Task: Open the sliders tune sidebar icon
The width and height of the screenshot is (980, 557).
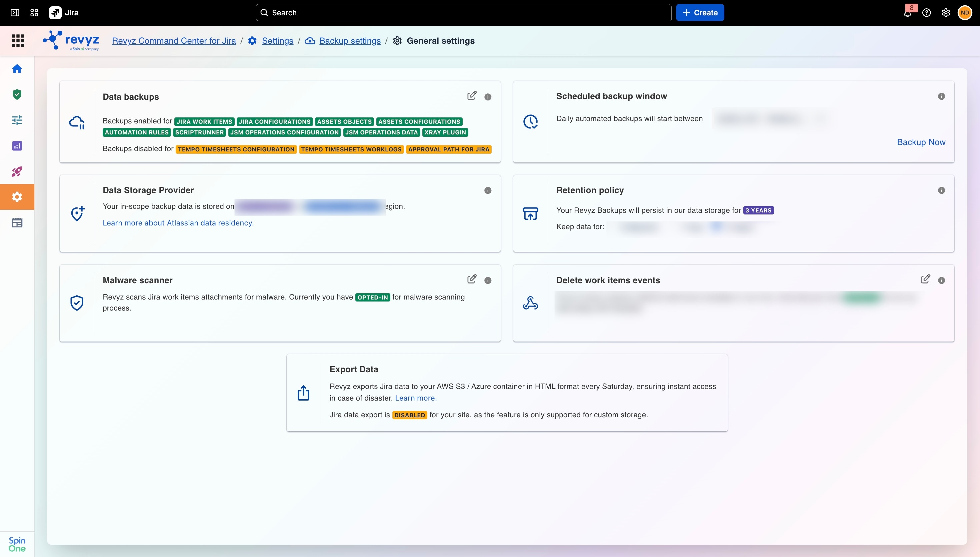Action: (17, 120)
